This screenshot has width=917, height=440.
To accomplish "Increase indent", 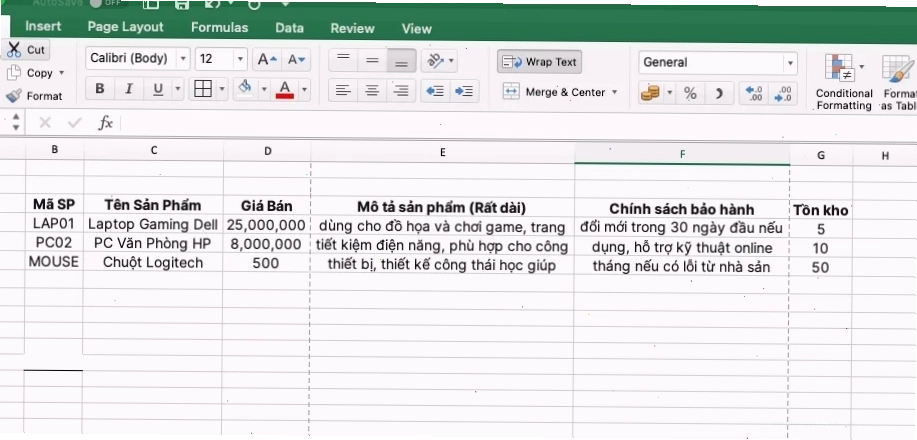I will (x=464, y=91).
